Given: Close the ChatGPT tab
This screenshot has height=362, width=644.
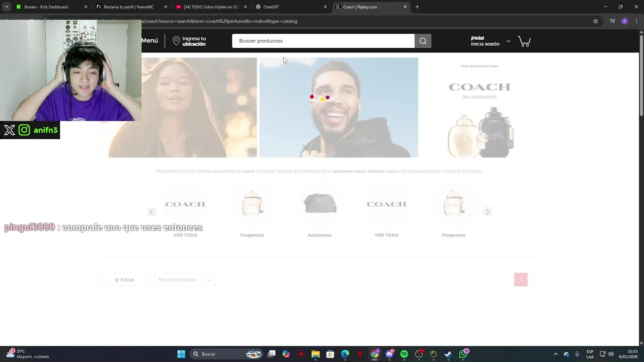Looking at the screenshot, I should [x=325, y=7].
